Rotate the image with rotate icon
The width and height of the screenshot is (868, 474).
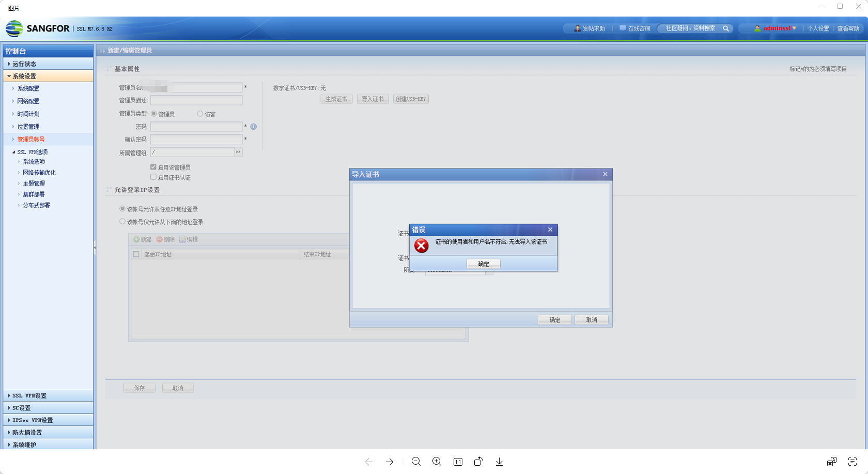pyautogui.click(x=478, y=462)
